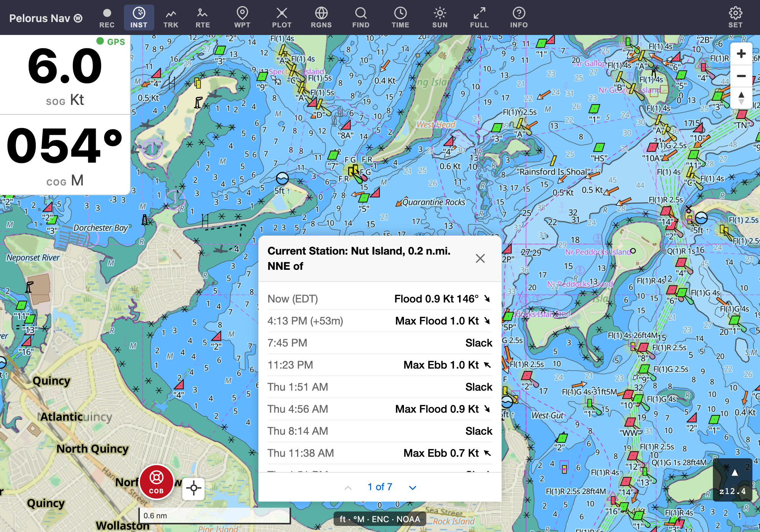Screen dimensions: 760x532
Task: Close the Nut Island current station popup
Action: [x=480, y=258]
